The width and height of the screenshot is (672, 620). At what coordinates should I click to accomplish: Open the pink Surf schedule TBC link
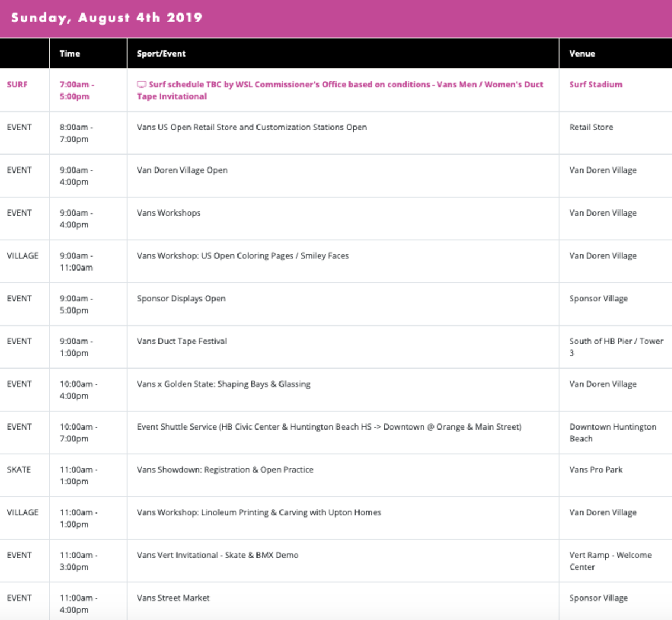coord(340,90)
